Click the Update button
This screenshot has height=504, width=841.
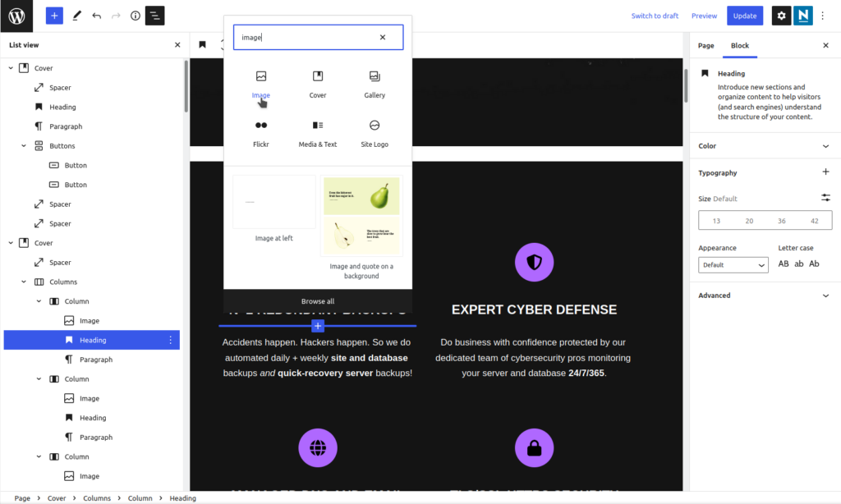744,16
